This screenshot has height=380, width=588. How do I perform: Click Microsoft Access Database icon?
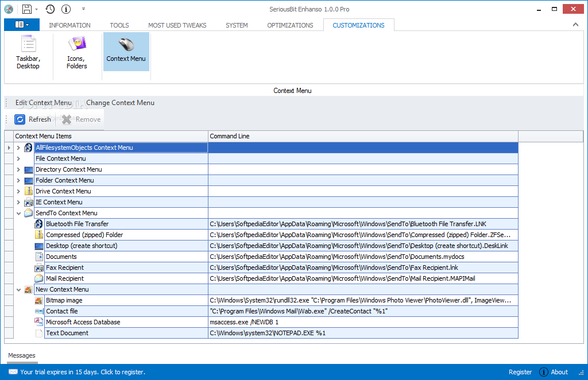pyautogui.click(x=38, y=322)
